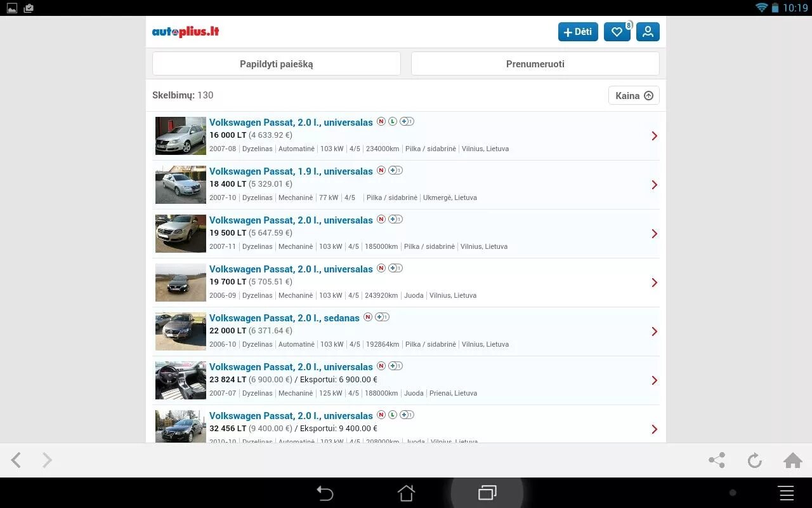Image resolution: width=812 pixels, height=508 pixels.
Task: Open arrow for the 18 400 LT Passat listing
Action: coord(654,185)
